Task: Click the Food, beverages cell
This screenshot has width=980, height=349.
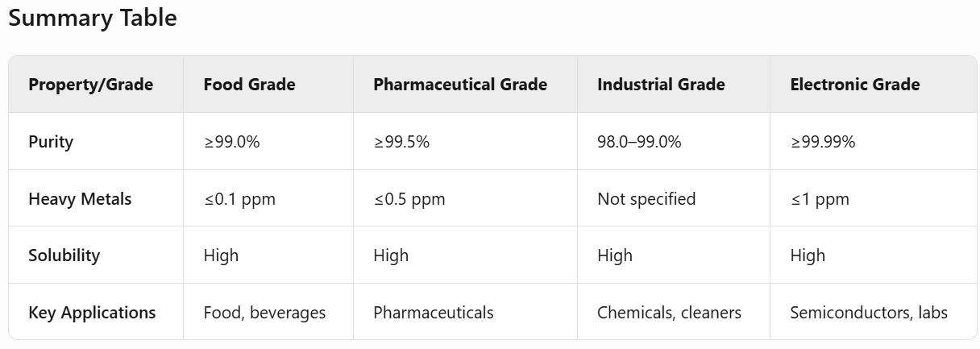Action: (265, 312)
